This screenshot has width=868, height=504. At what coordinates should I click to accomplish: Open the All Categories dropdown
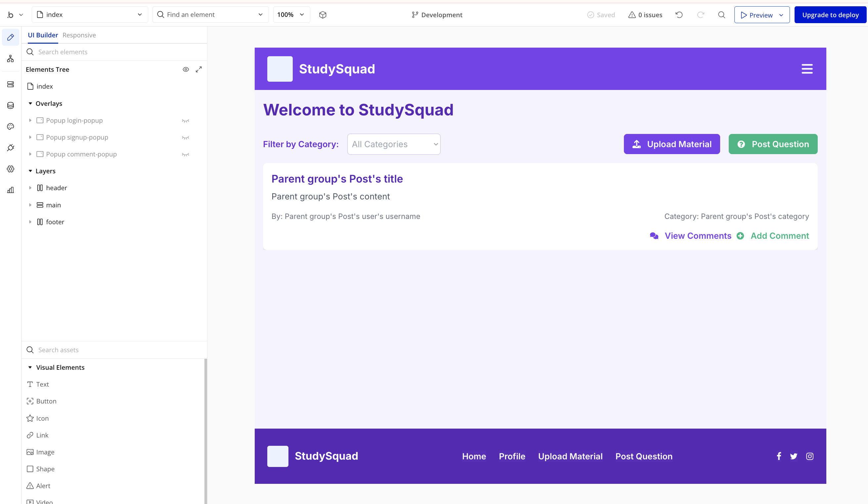(x=393, y=144)
